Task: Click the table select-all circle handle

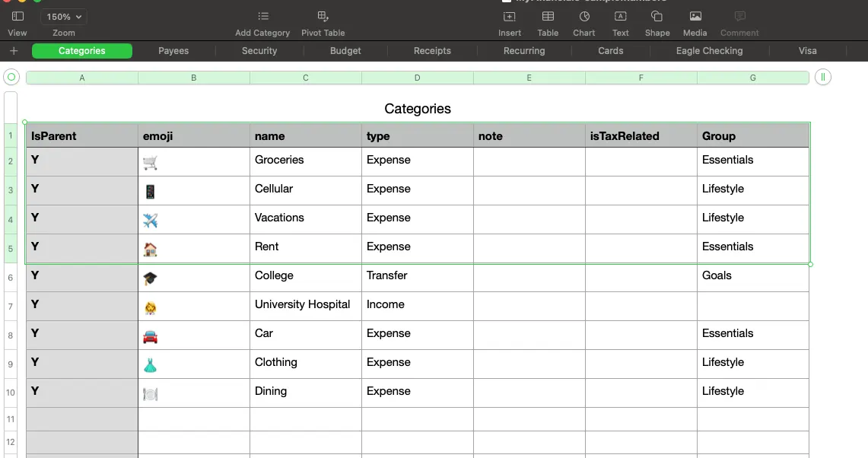Action: [x=11, y=77]
